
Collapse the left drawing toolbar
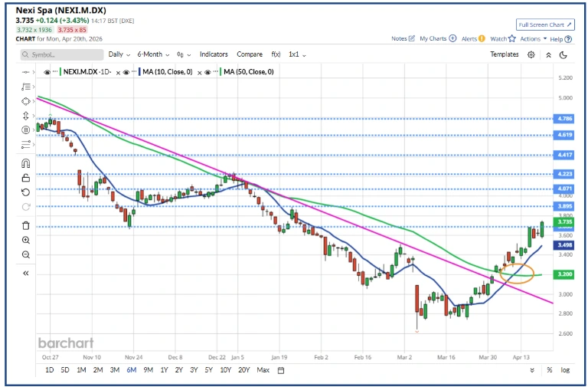pyautogui.click(x=26, y=274)
